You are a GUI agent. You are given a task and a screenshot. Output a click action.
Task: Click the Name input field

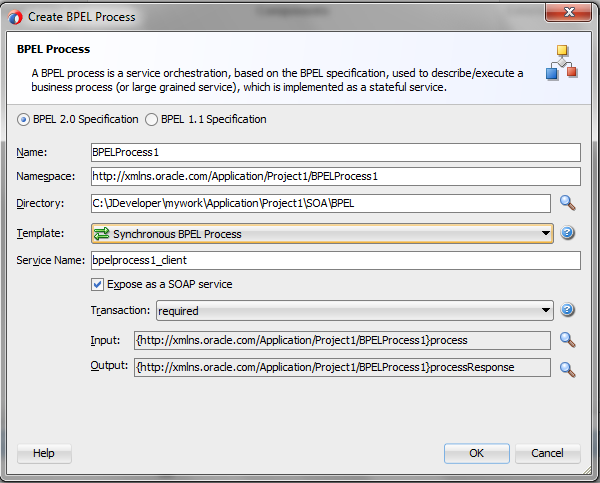tap(336, 152)
